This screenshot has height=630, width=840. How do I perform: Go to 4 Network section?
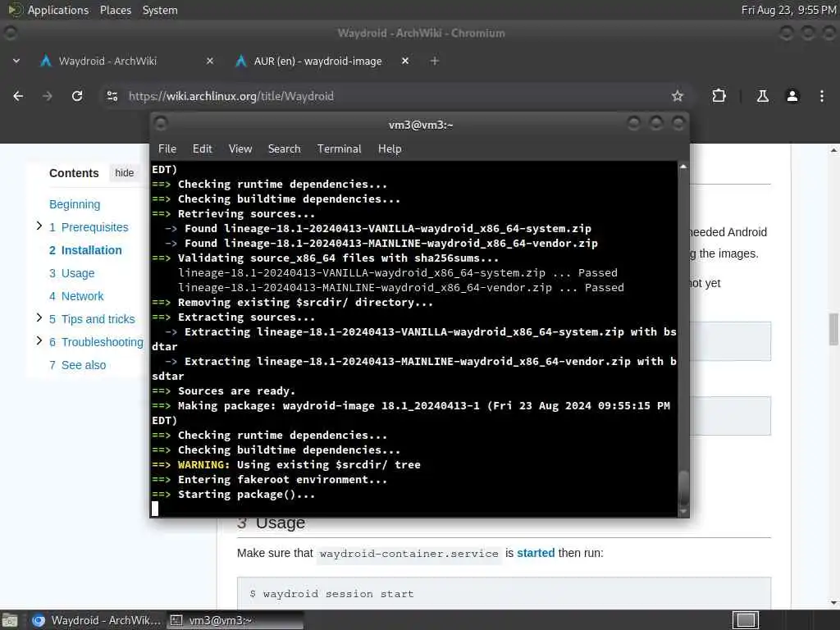[x=76, y=296]
